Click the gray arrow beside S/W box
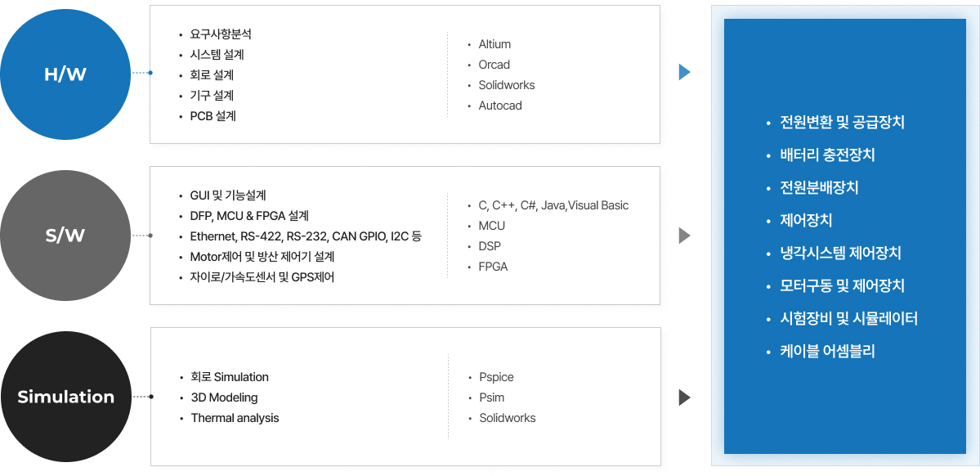 tap(684, 236)
